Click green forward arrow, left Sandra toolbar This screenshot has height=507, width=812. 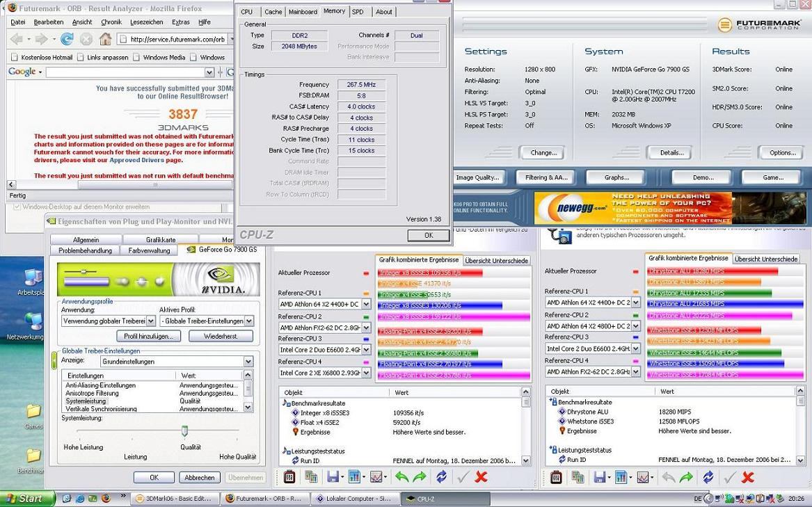(420, 476)
